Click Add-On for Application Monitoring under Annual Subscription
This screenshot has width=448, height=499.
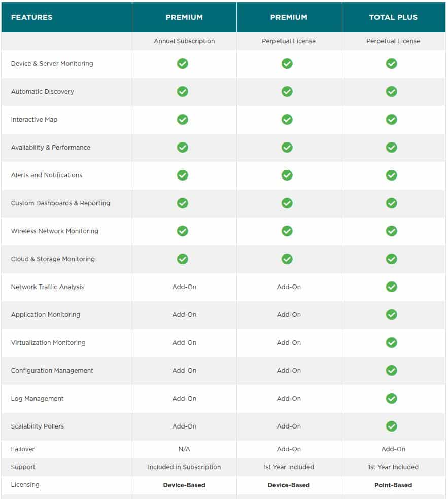(x=184, y=315)
